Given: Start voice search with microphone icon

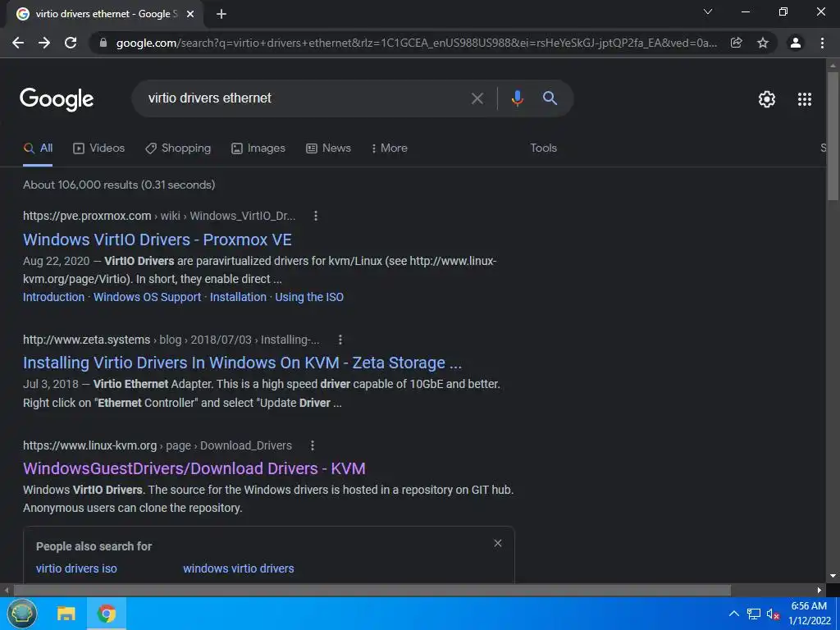Looking at the screenshot, I should click(517, 98).
